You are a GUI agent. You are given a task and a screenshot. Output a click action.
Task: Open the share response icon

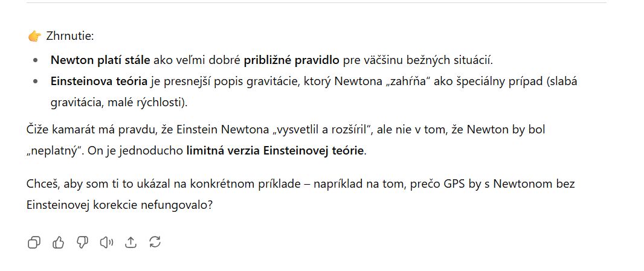[130, 243]
